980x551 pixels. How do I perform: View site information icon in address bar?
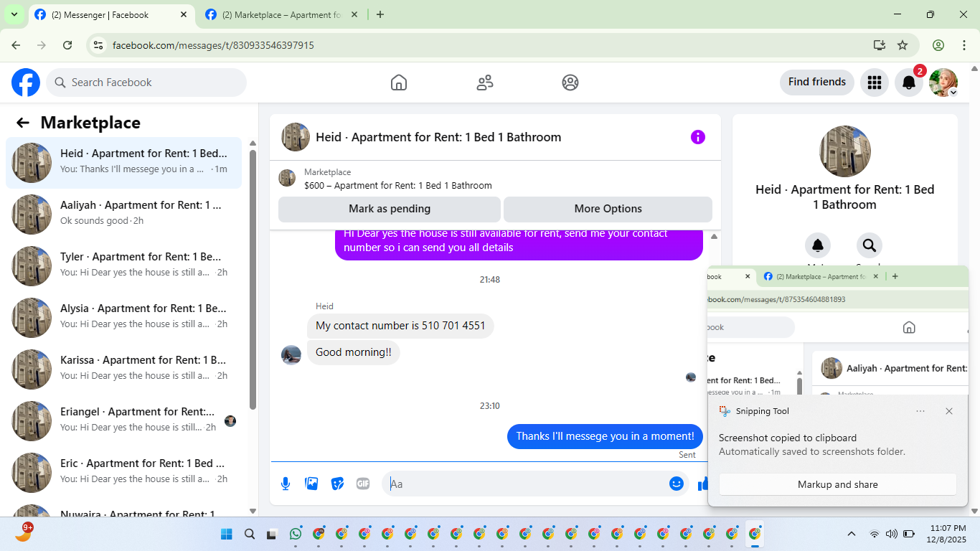point(99,45)
